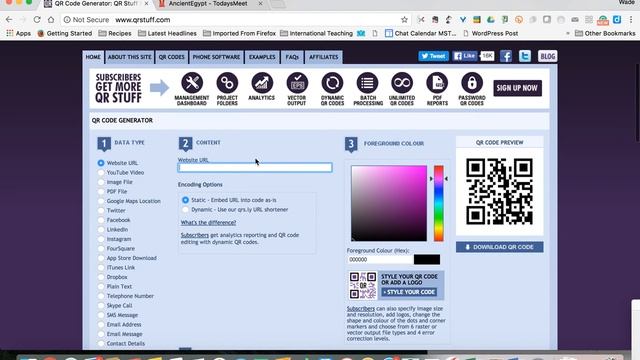Click the Website URL input field
The height and width of the screenshot is (360, 640).
pos(255,167)
